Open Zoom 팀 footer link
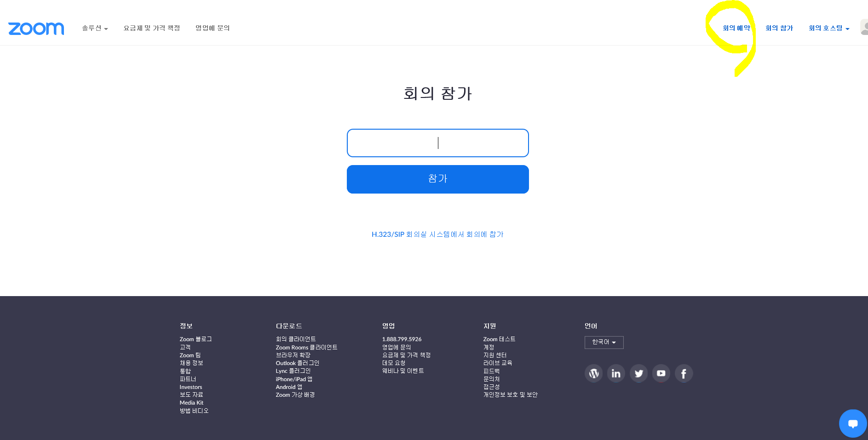 tap(190, 355)
